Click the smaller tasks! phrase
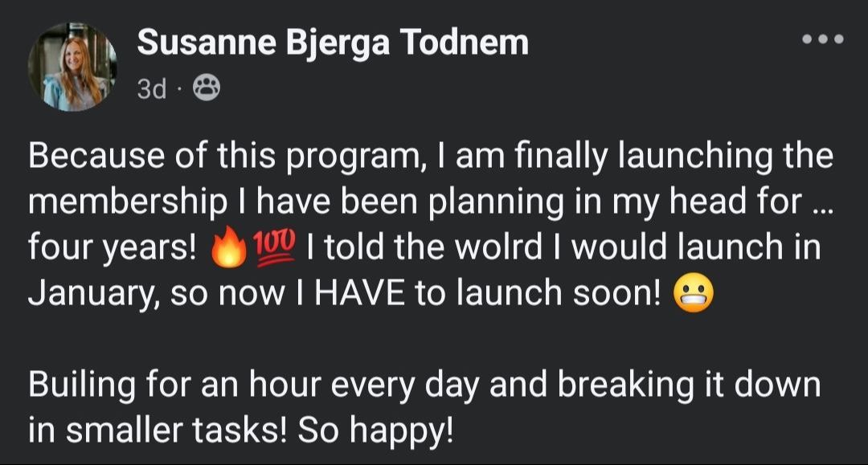The image size is (868, 465). [177, 430]
